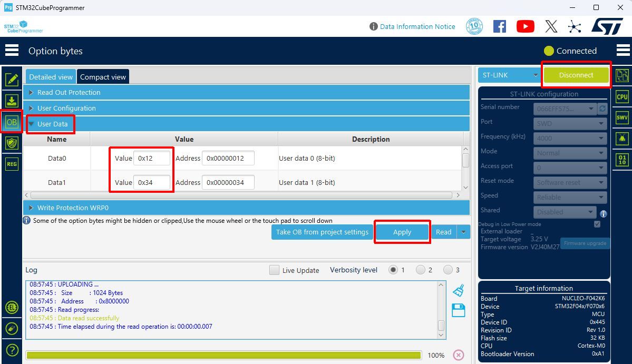Click the Disconnect button
632x364 pixels.
[576, 75]
